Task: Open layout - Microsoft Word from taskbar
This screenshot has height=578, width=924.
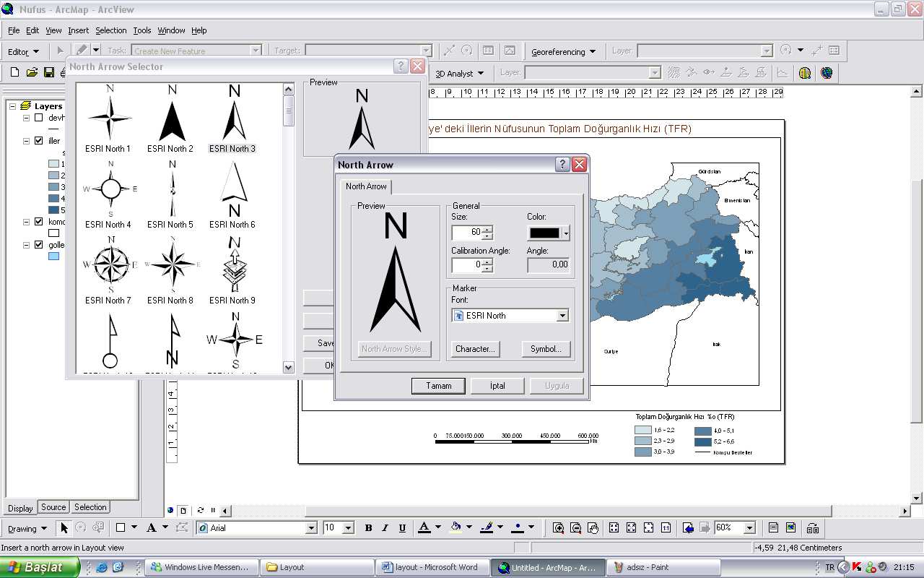Action: 433,567
